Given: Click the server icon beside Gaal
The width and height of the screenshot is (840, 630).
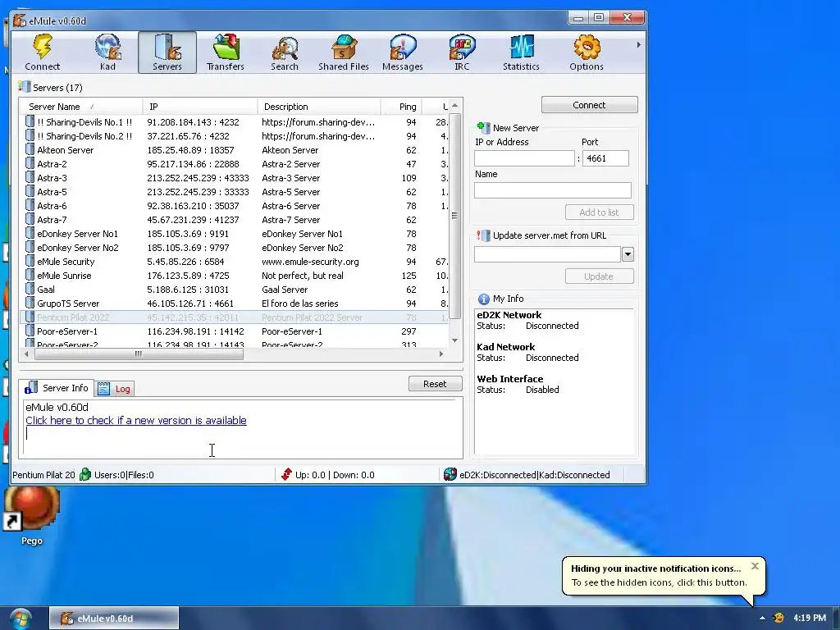Looking at the screenshot, I should pos(30,290).
